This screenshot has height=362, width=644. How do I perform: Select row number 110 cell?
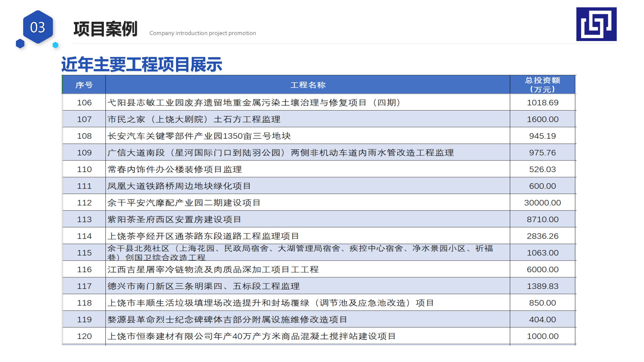(x=84, y=169)
